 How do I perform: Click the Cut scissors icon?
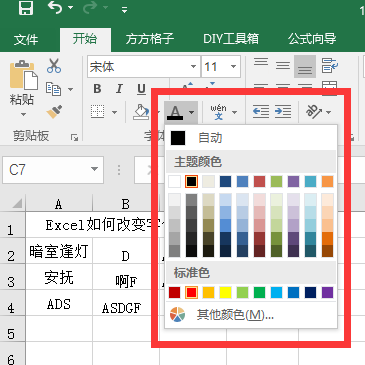click(54, 66)
